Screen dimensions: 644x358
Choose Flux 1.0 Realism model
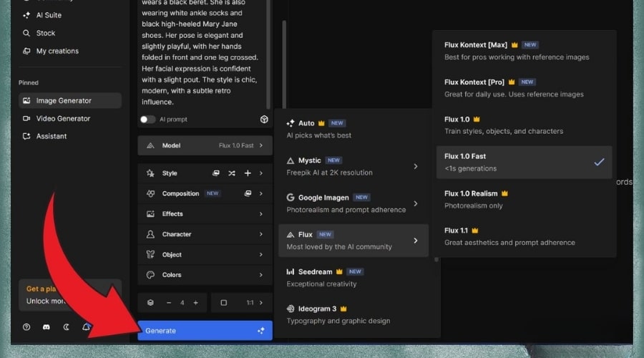point(524,199)
